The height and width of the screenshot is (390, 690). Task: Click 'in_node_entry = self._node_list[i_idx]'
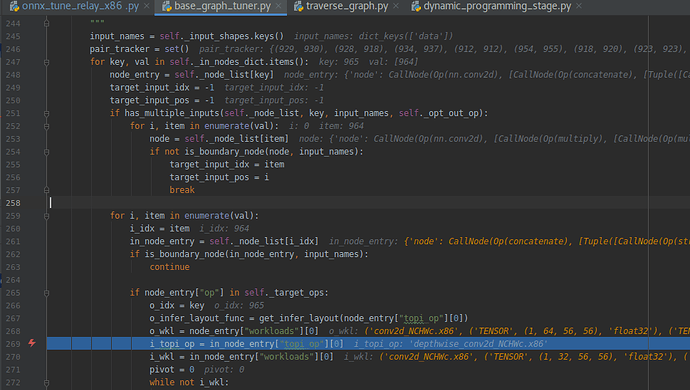tap(224, 241)
